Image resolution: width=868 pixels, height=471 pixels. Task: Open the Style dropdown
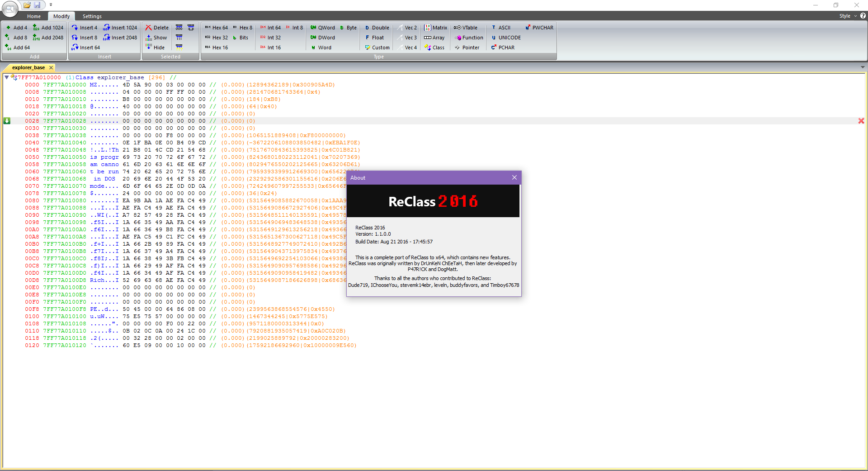(x=848, y=16)
